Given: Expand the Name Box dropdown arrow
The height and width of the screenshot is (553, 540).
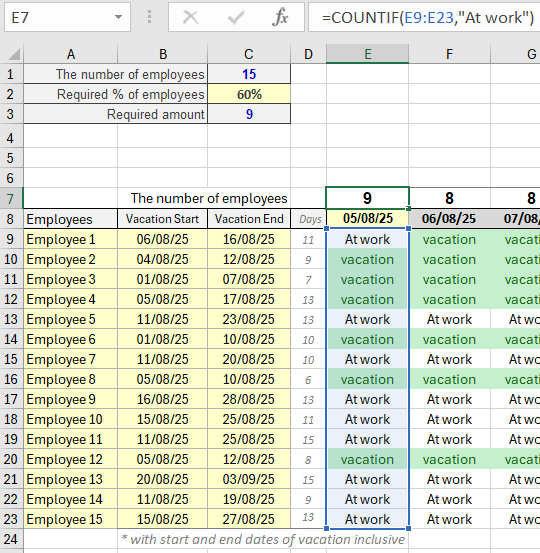Looking at the screenshot, I should (x=119, y=17).
